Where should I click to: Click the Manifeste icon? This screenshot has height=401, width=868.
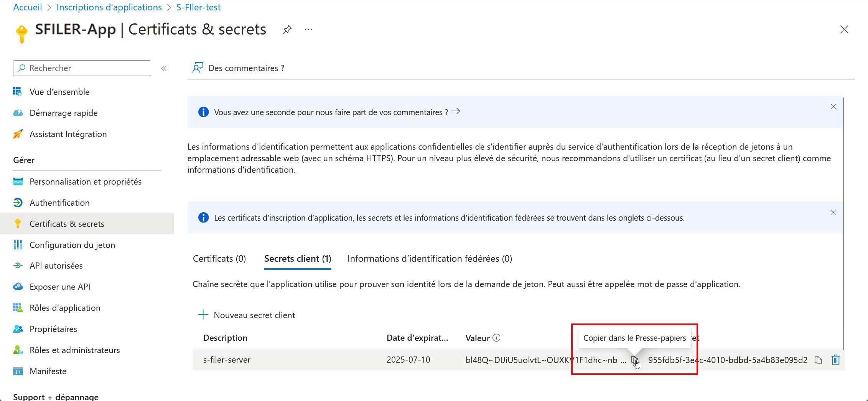coord(18,371)
